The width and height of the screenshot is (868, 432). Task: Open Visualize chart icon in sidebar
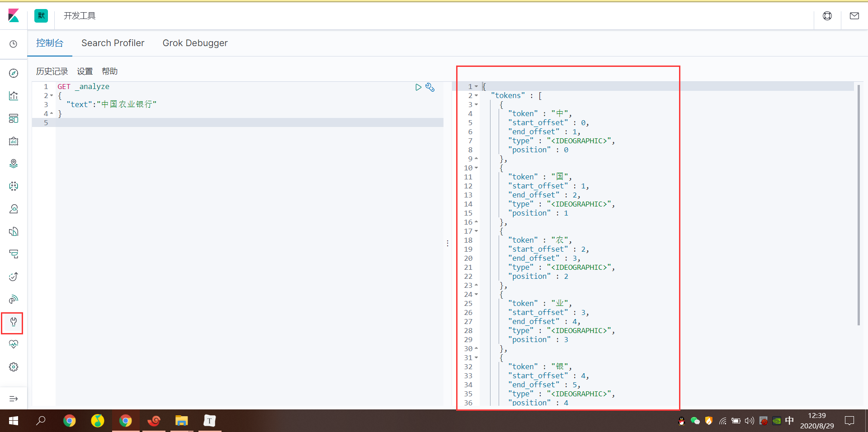[x=14, y=96]
